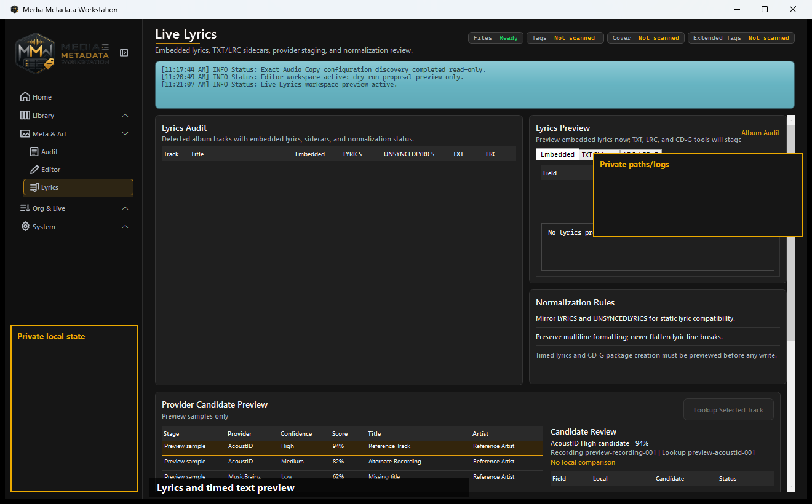The height and width of the screenshot is (504, 812).
Task: Click the Tags Not scanned status pill
Action: click(565, 38)
